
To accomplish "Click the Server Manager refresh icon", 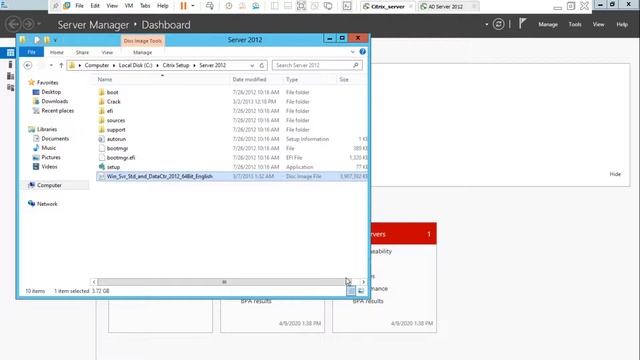I will pos(498,24).
